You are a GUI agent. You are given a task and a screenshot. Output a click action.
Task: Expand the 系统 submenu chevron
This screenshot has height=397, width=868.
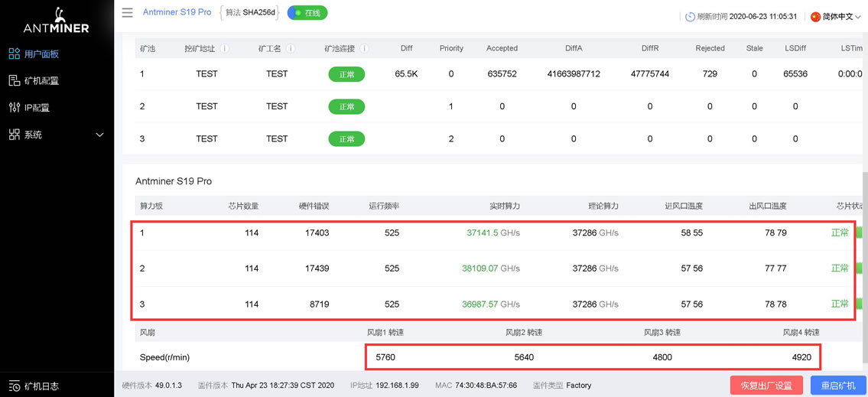pyautogui.click(x=99, y=135)
